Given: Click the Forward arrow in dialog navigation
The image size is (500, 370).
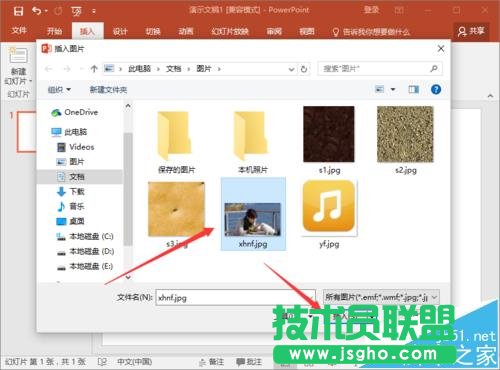Looking at the screenshot, I should [x=67, y=69].
